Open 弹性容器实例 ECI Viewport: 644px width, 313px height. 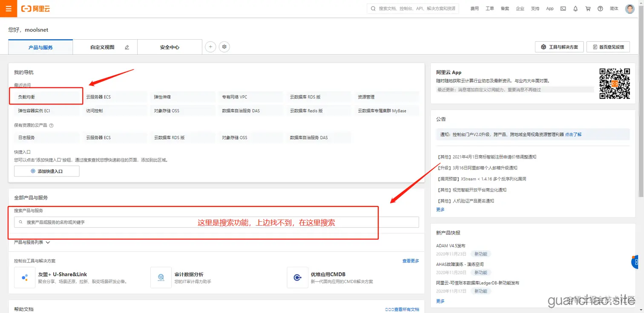[x=46, y=110]
